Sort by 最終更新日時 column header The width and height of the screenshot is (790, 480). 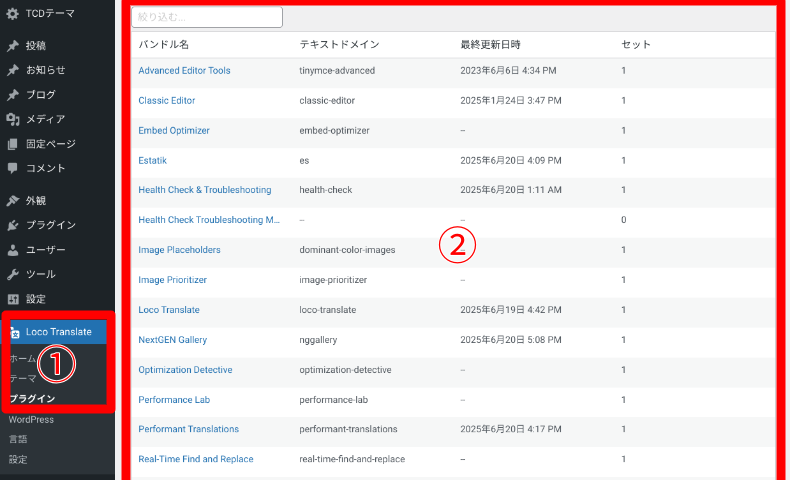[490, 44]
